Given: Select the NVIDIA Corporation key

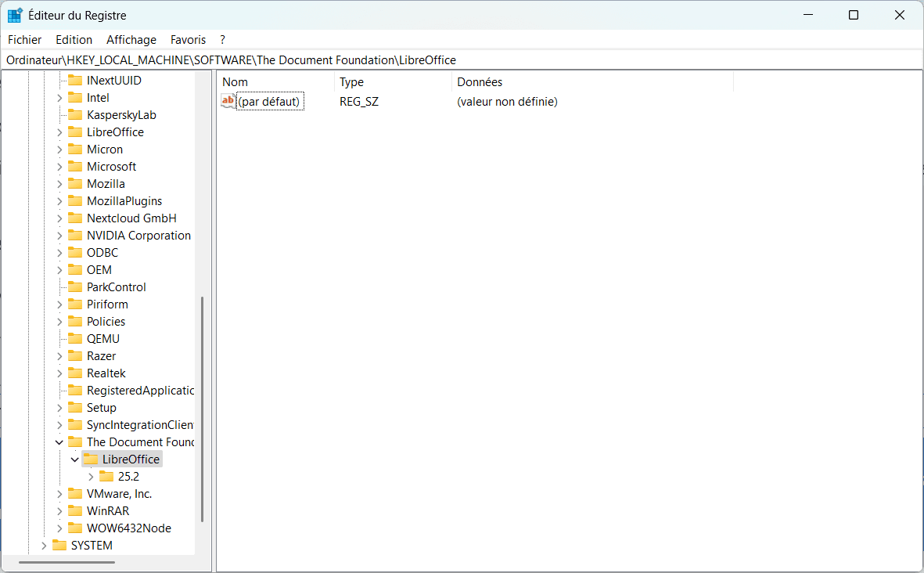Looking at the screenshot, I should [x=139, y=236].
